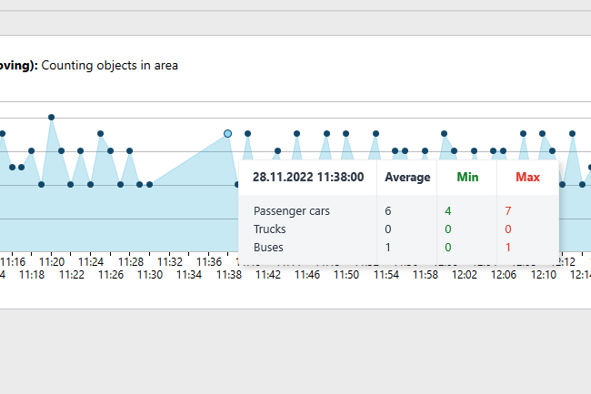
Task: Click the data point at 12:08
Action: [x=523, y=133]
